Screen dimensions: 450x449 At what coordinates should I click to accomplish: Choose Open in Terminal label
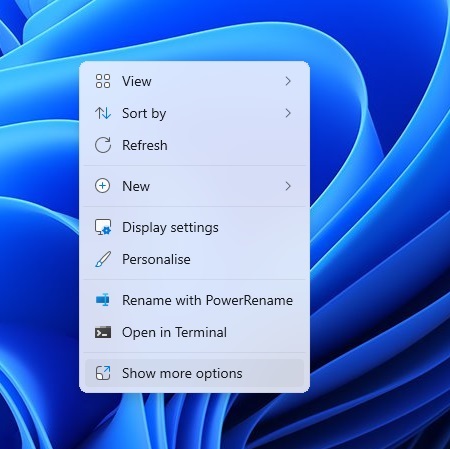click(x=174, y=333)
